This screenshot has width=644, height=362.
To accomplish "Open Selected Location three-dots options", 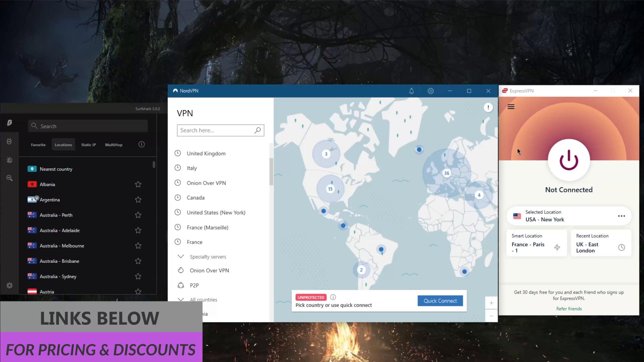I will [x=621, y=216].
